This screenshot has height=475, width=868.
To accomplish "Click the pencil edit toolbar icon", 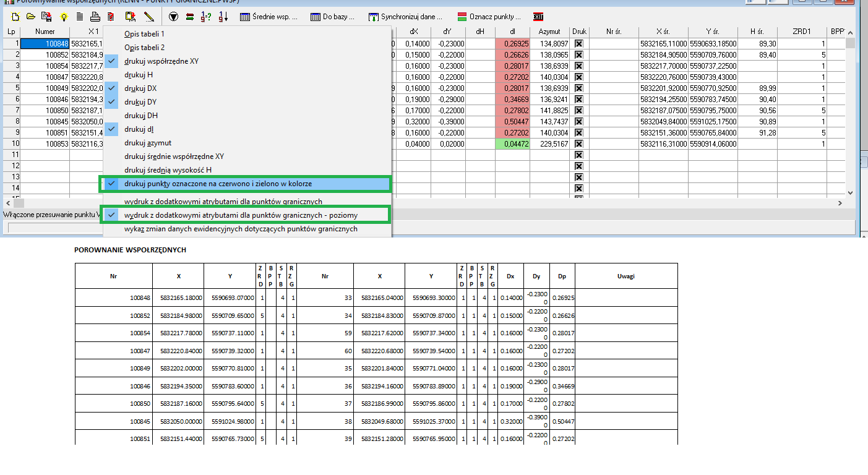I will tap(148, 17).
